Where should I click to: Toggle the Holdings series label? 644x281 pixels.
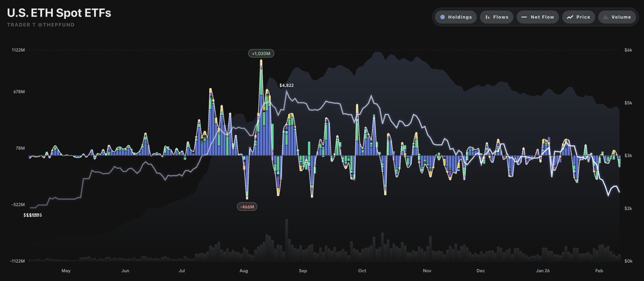tap(460, 17)
